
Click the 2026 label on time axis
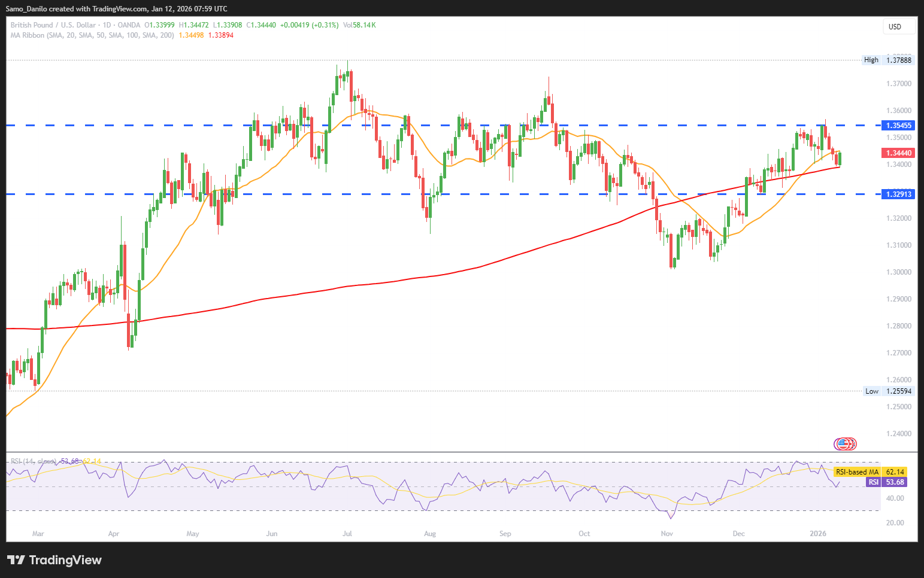[x=817, y=534]
